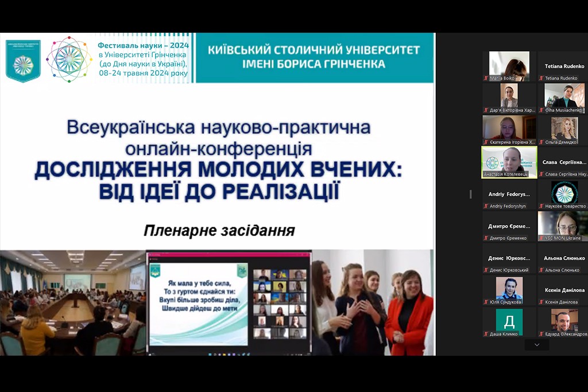Select the highlighted Анастасія Котелевець video tile
588x392 pixels.
(x=509, y=162)
